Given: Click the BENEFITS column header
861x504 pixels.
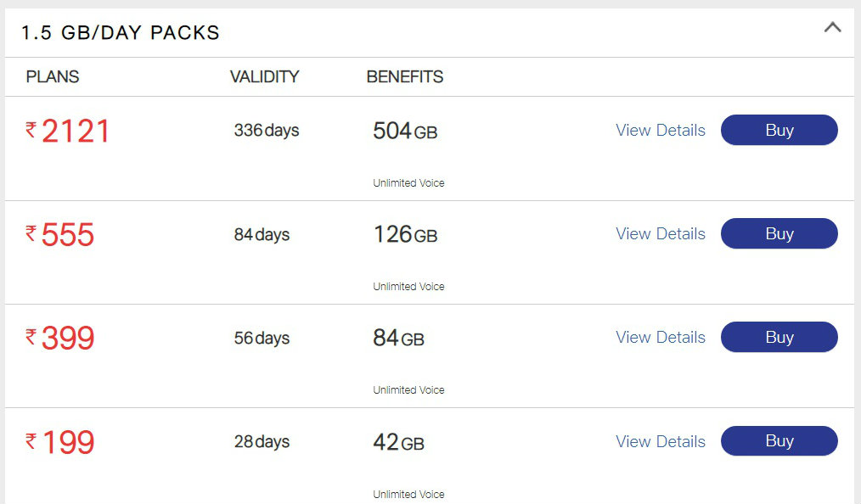Looking at the screenshot, I should tap(405, 76).
